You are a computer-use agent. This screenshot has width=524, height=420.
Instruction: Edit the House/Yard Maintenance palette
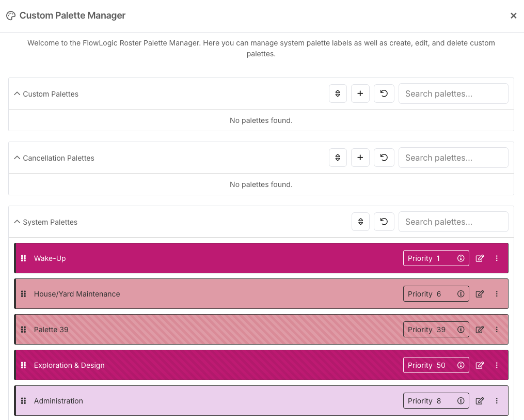pos(480,294)
